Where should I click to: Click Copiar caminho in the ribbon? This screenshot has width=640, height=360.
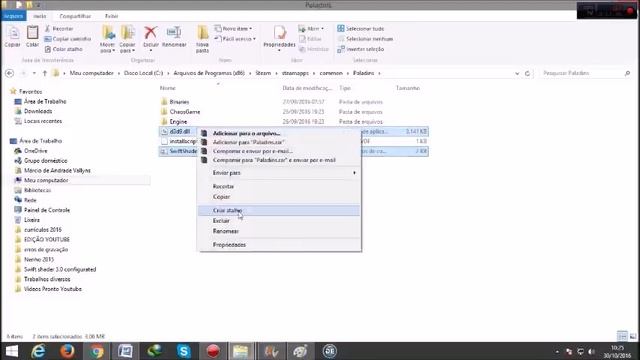pyautogui.click(x=67, y=39)
